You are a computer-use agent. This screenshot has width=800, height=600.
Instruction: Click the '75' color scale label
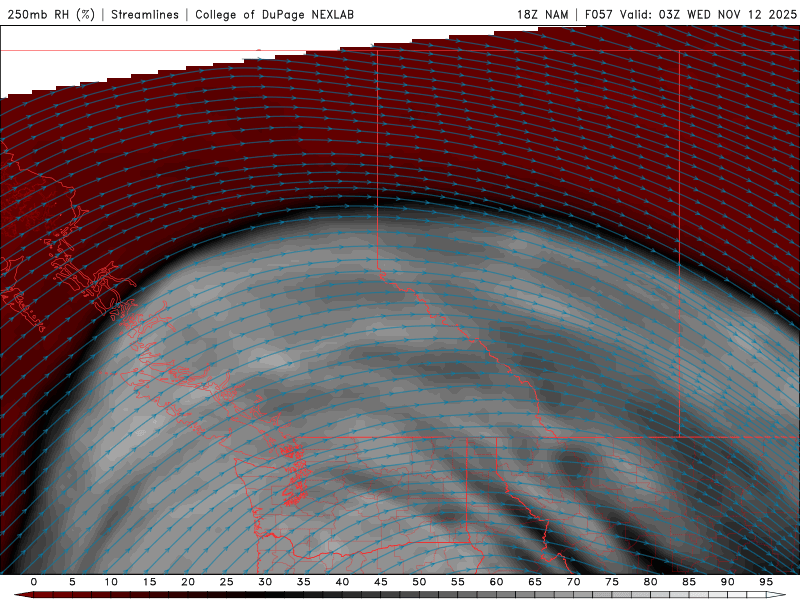tap(612, 582)
